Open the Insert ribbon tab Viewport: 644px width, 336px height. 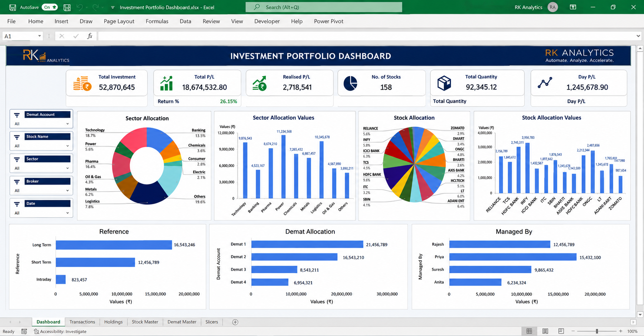pyautogui.click(x=61, y=21)
